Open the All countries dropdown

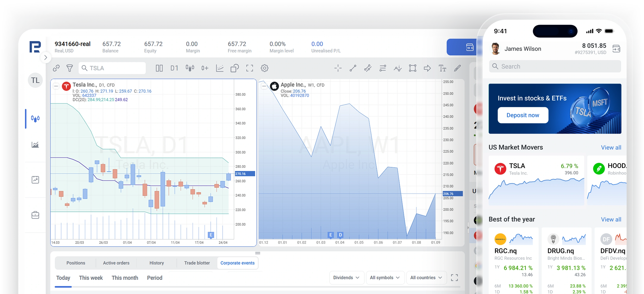coord(426,278)
